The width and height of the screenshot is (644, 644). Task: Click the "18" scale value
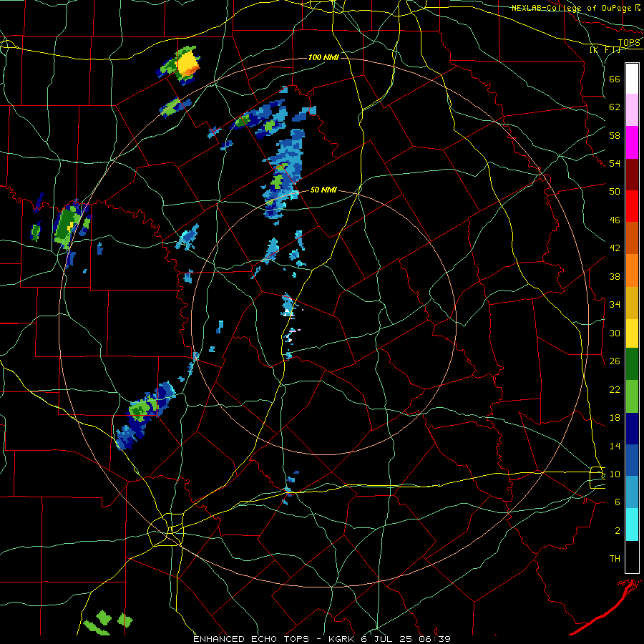(615, 418)
